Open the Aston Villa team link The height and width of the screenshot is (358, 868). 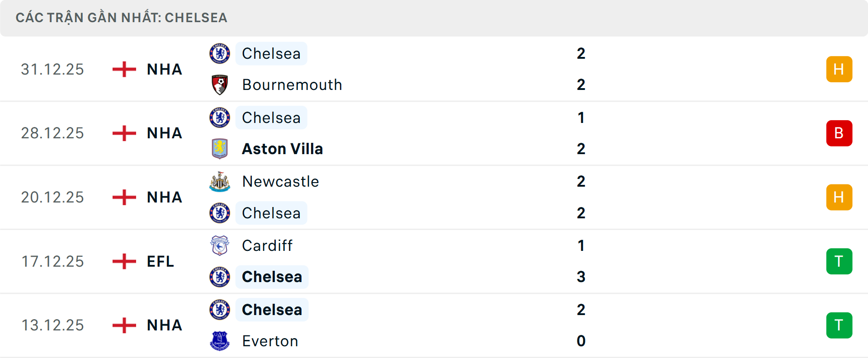pos(283,149)
